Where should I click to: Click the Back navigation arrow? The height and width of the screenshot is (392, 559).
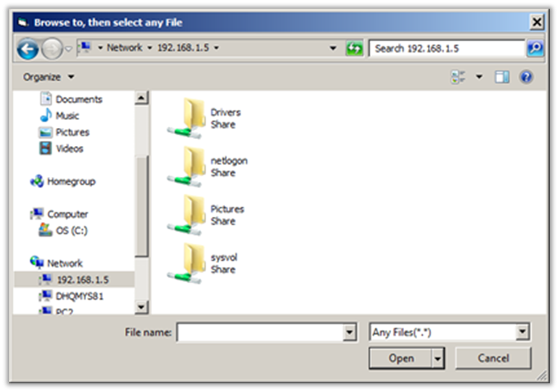pos(27,49)
